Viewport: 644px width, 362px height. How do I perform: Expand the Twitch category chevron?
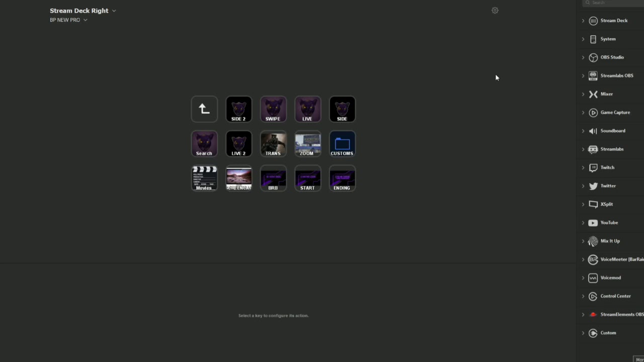click(583, 167)
